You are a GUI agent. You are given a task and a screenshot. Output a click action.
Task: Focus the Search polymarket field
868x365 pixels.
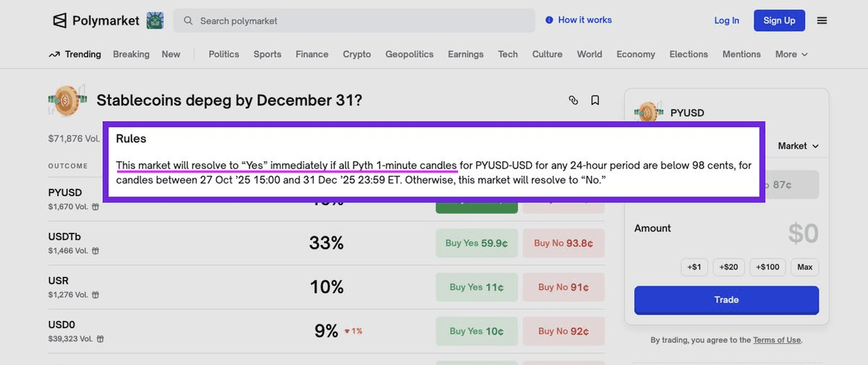(354, 20)
